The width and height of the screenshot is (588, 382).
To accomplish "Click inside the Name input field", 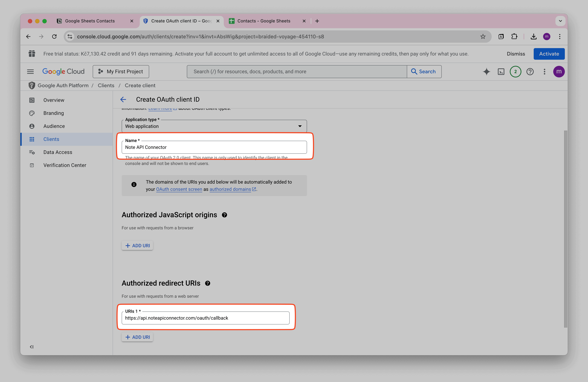I will pos(214,147).
